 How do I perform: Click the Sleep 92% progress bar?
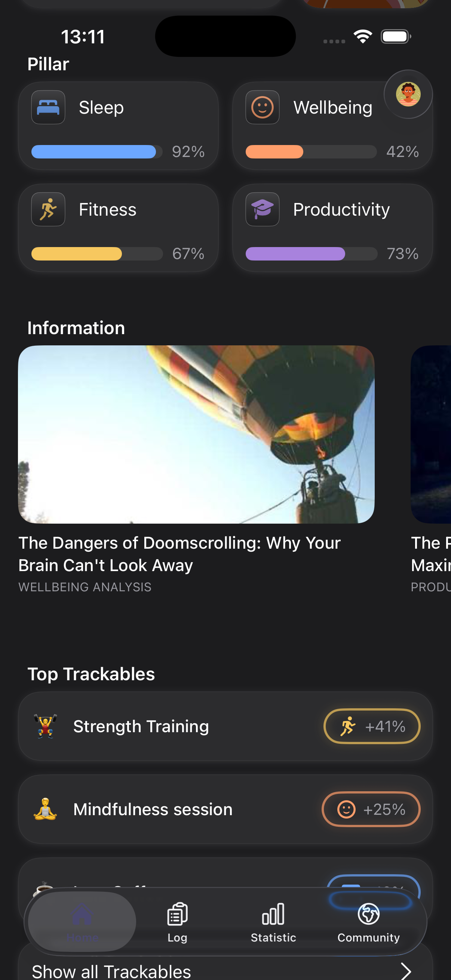(97, 152)
